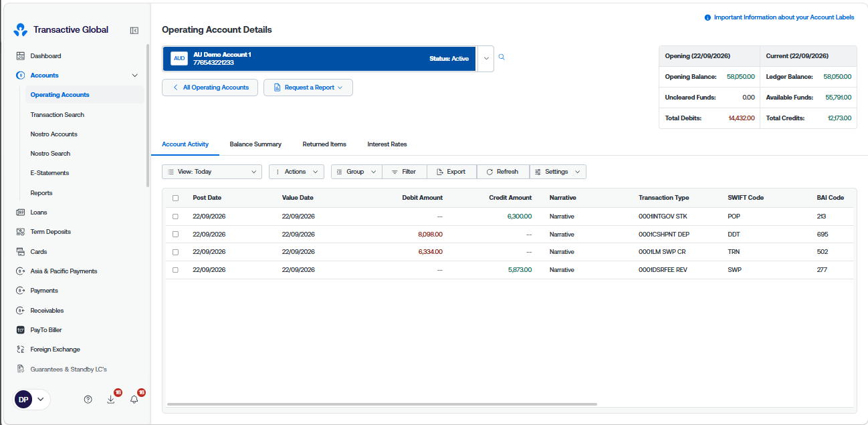Click the Export button
The image size is (868, 425).
pos(451,172)
